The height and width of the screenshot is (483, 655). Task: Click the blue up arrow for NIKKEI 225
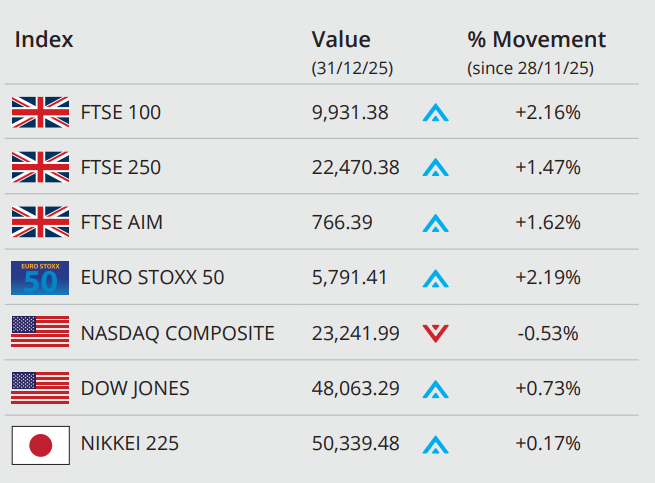[435, 444]
